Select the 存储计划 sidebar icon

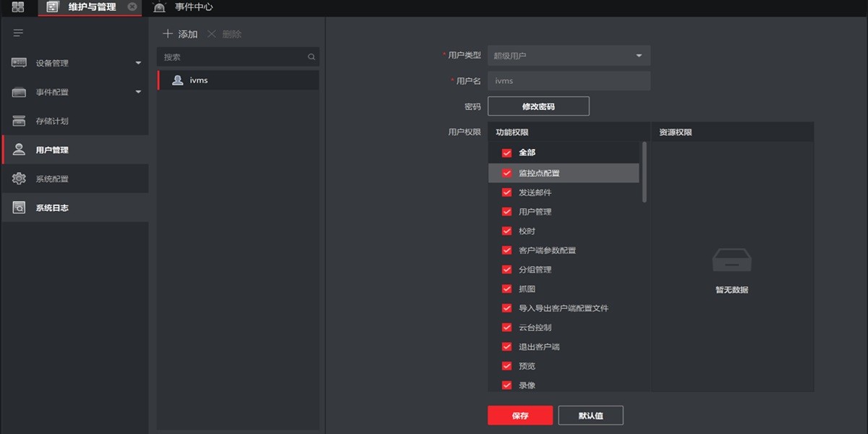[18, 121]
